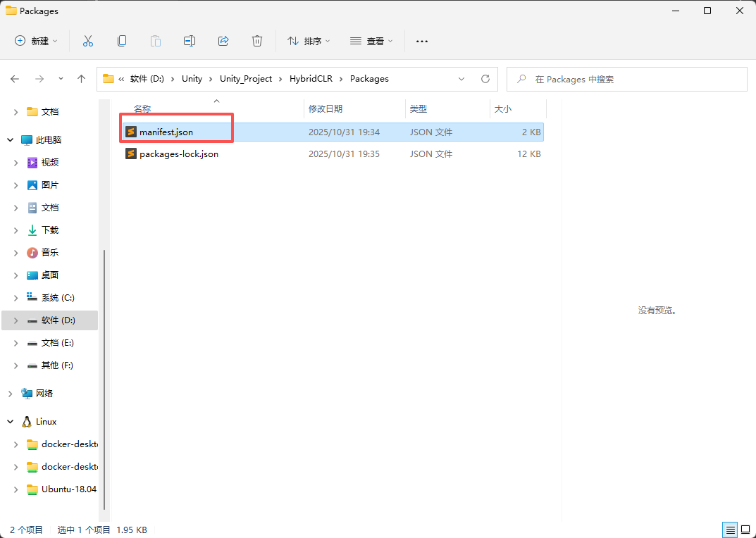Image resolution: width=756 pixels, height=538 pixels.
Task: Click the Sublime icon of packages-lock.json
Action: (130, 154)
